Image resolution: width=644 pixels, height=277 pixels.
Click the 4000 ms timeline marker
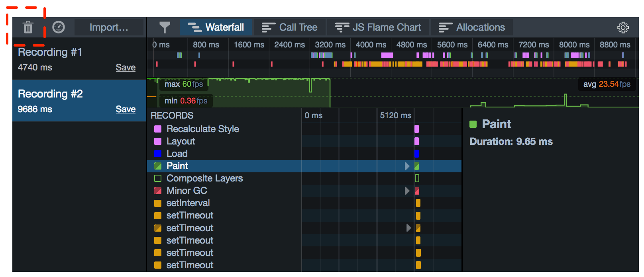click(x=371, y=45)
